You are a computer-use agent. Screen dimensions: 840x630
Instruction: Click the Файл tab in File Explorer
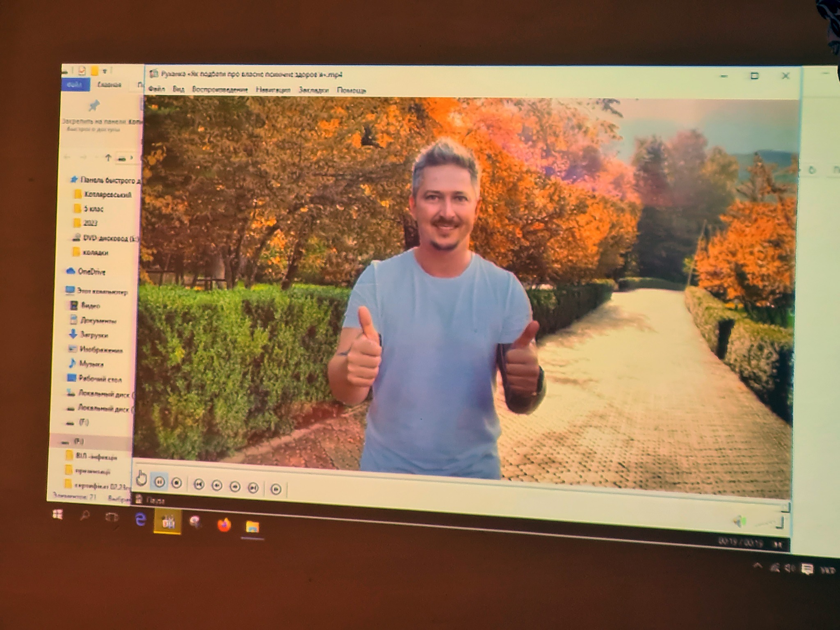pos(75,85)
